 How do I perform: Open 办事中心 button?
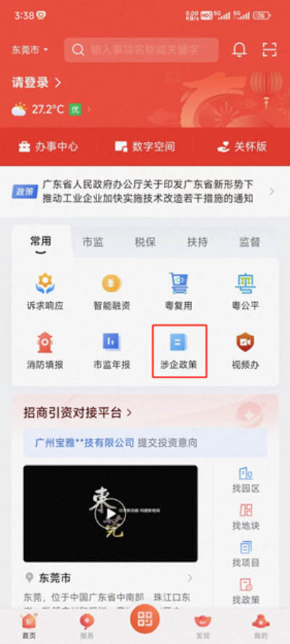point(48,146)
